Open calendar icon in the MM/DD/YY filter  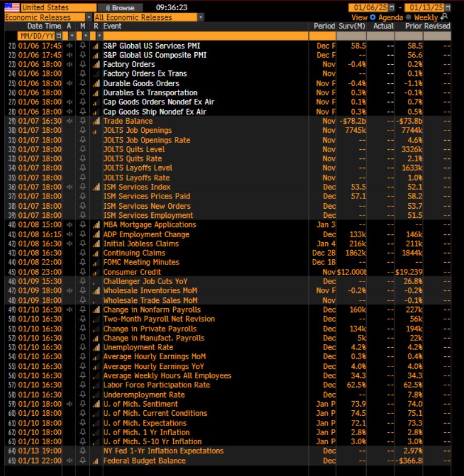58,36
